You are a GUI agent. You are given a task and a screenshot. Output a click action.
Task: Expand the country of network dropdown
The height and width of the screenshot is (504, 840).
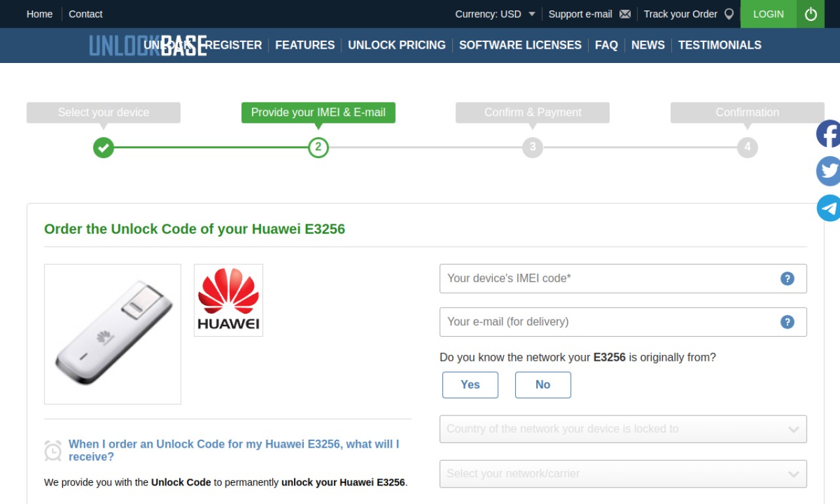click(x=623, y=429)
